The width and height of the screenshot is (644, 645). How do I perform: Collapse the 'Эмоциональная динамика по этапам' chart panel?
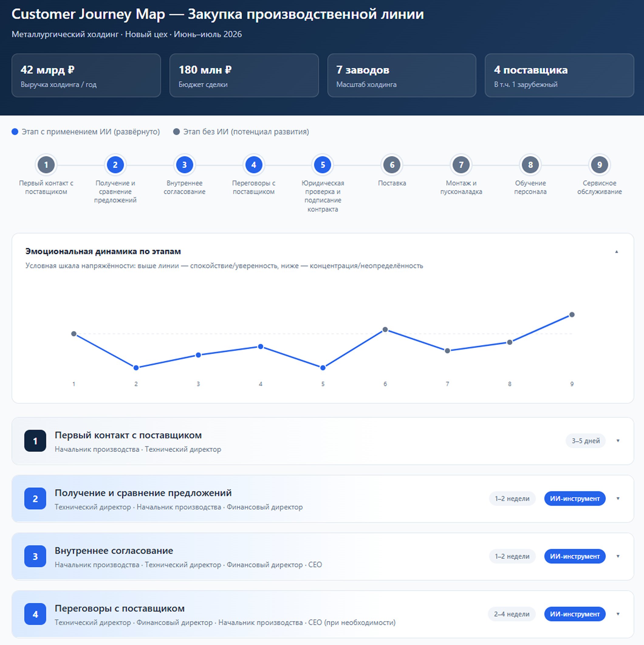point(617,252)
